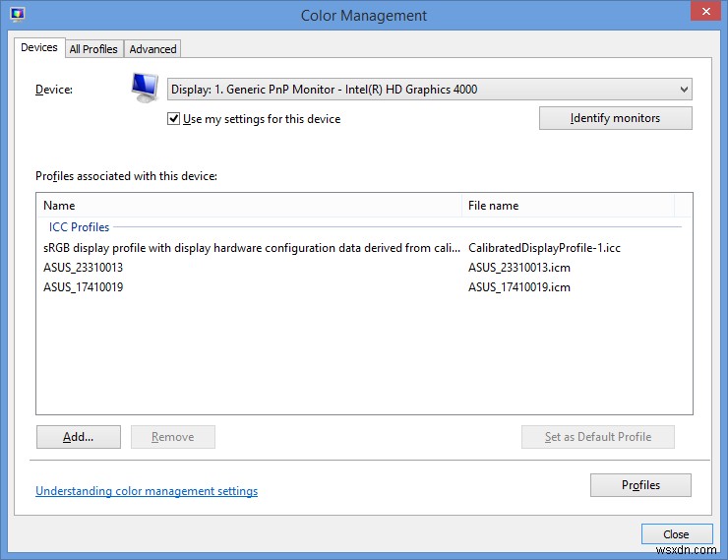Close the dialog with the Close button
Viewport: 728px width, 560px height.
pos(677,534)
